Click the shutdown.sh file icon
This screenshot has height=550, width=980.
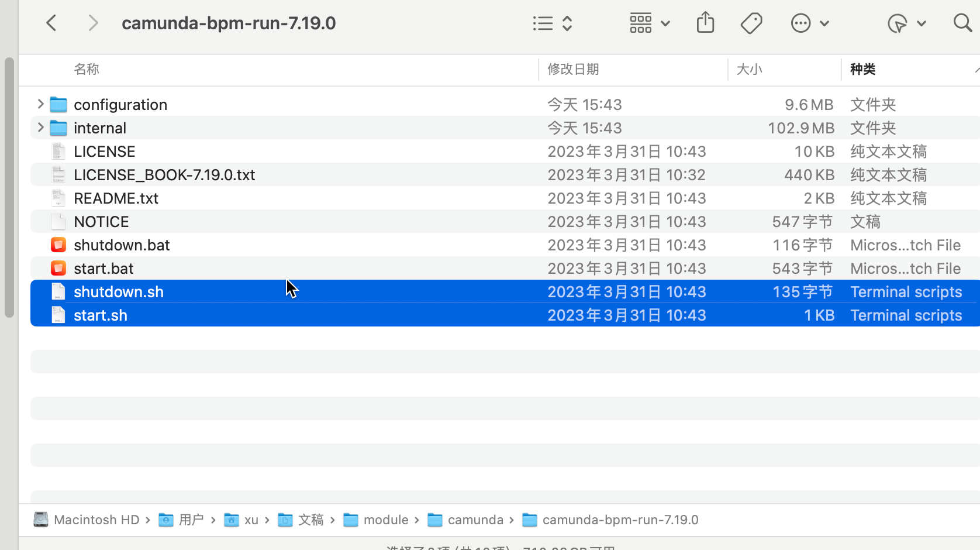tap(58, 291)
